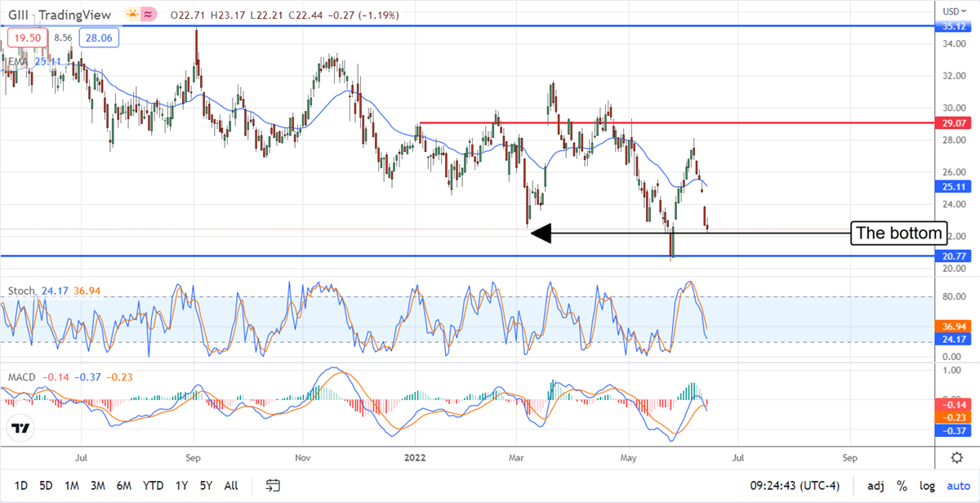Screen dimensions: 980x503
Task: Click the black arrowhead on the annotation
Action: pyautogui.click(x=541, y=234)
